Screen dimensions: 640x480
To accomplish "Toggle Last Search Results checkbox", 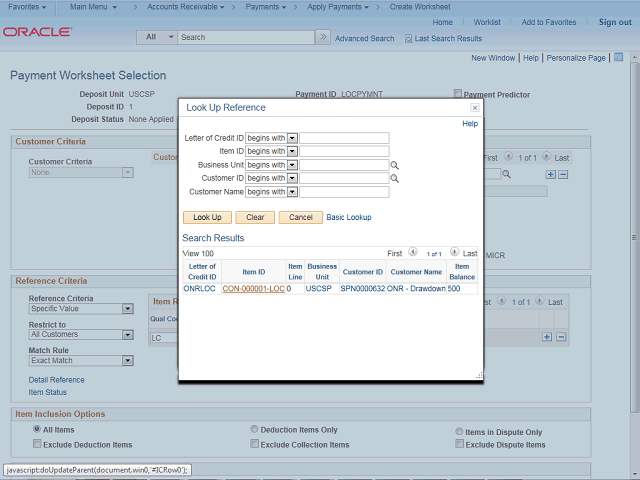I will pos(409,38).
